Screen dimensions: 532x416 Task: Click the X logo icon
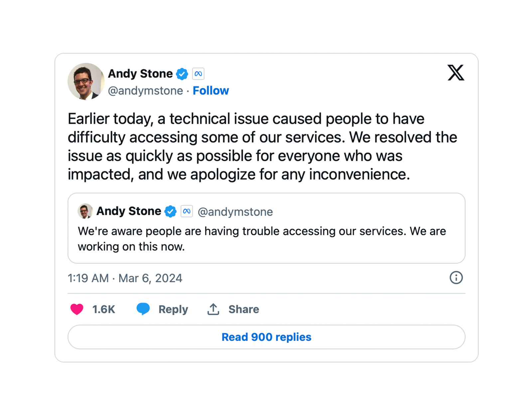click(x=456, y=73)
